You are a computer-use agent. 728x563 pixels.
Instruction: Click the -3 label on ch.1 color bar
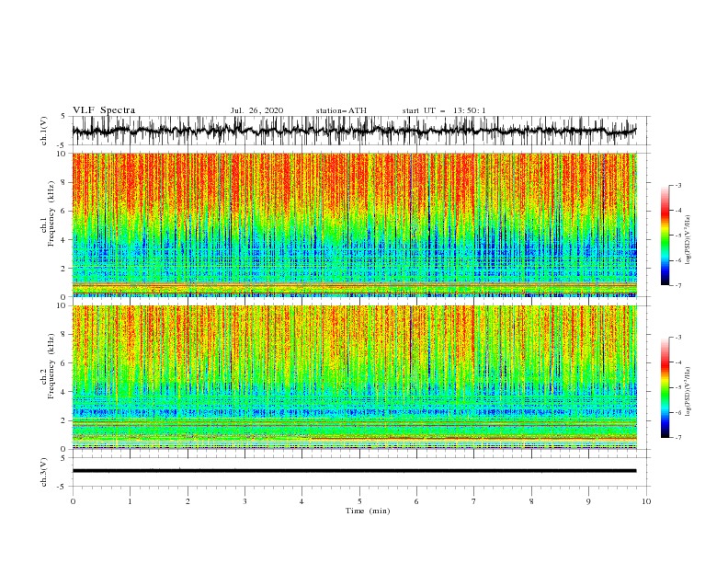click(x=677, y=185)
